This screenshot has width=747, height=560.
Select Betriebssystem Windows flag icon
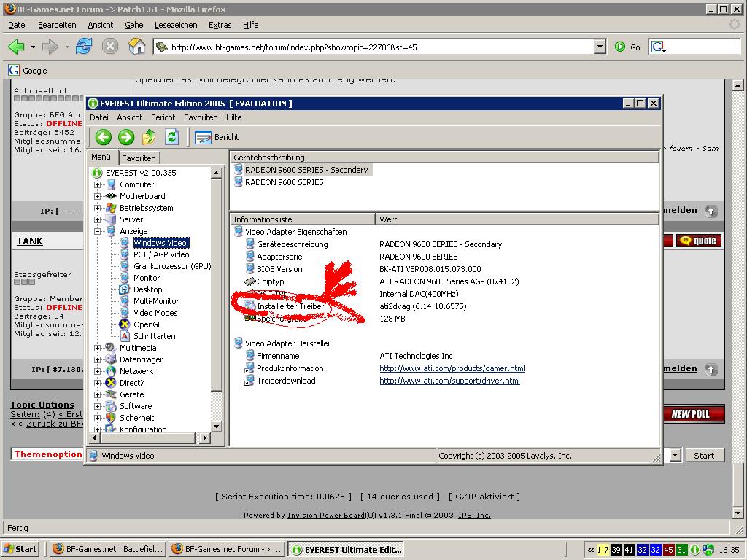(111, 208)
